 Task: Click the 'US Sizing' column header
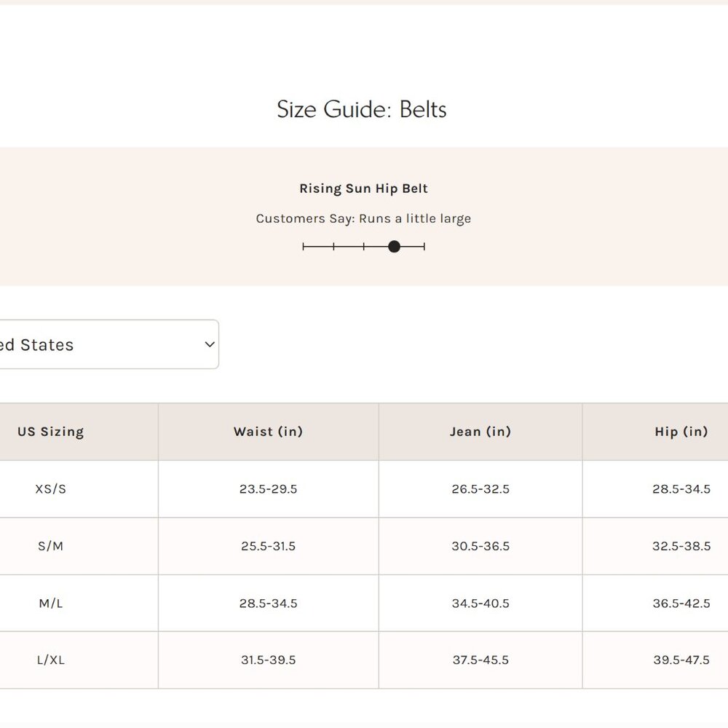click(x=51, y=432)
